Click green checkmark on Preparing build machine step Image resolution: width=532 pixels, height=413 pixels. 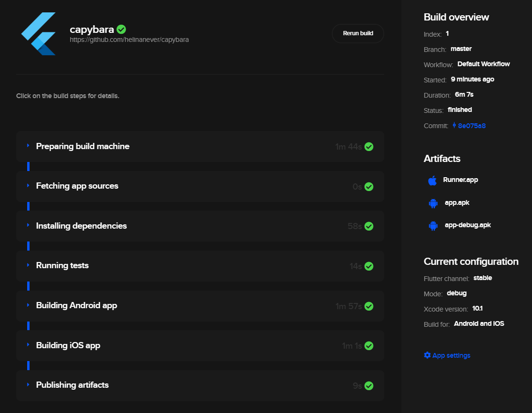click(369, 147)
